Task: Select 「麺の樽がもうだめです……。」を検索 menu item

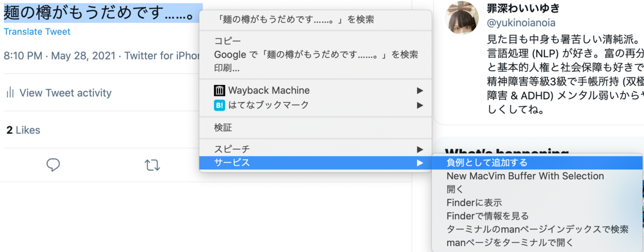Action: 316,20
